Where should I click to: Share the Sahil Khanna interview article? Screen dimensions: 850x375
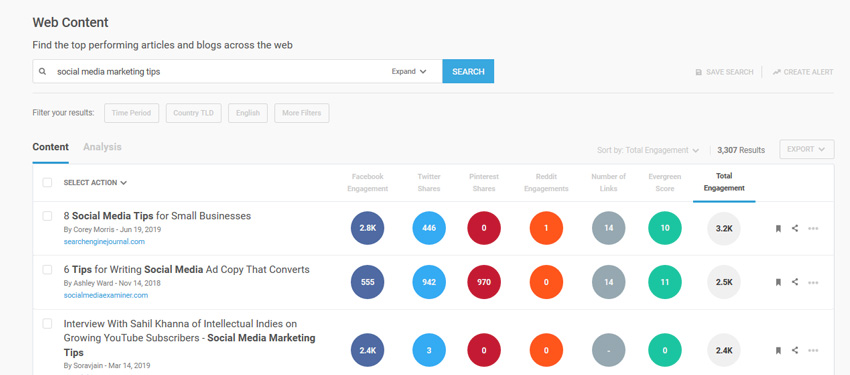pos(795,350)
